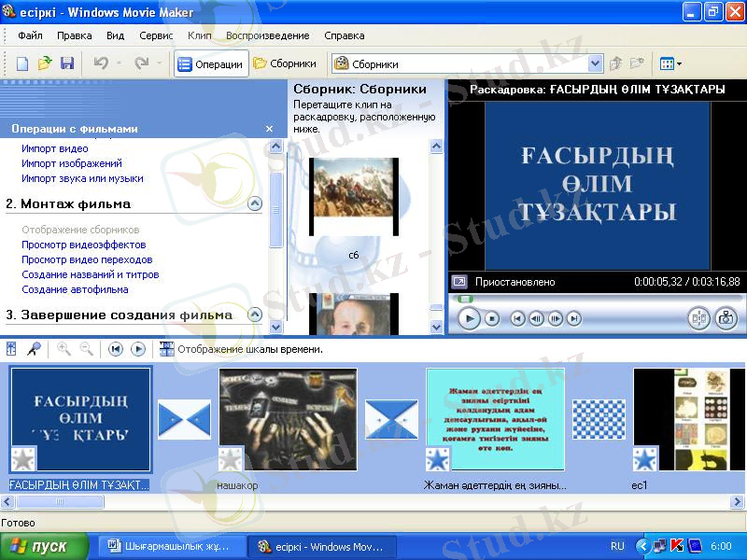The image size is (747, 560).
Task: Click the split clip button in preview
Action: pos(699,318)
